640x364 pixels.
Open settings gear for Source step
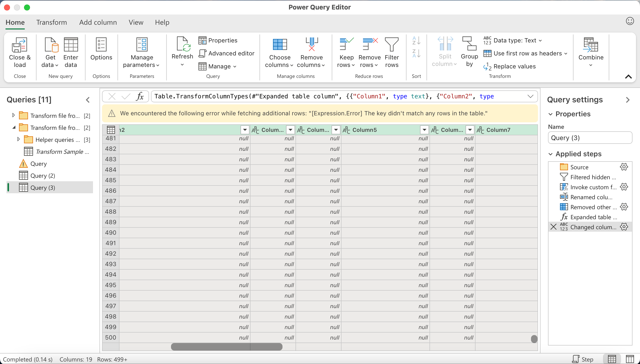pyautogui.click(x=624, y=167)
